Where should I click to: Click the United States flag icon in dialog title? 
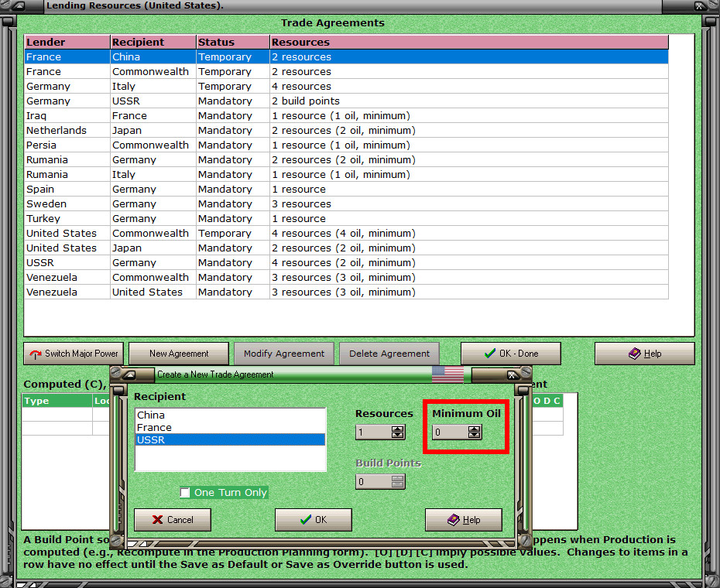[447, 374]
